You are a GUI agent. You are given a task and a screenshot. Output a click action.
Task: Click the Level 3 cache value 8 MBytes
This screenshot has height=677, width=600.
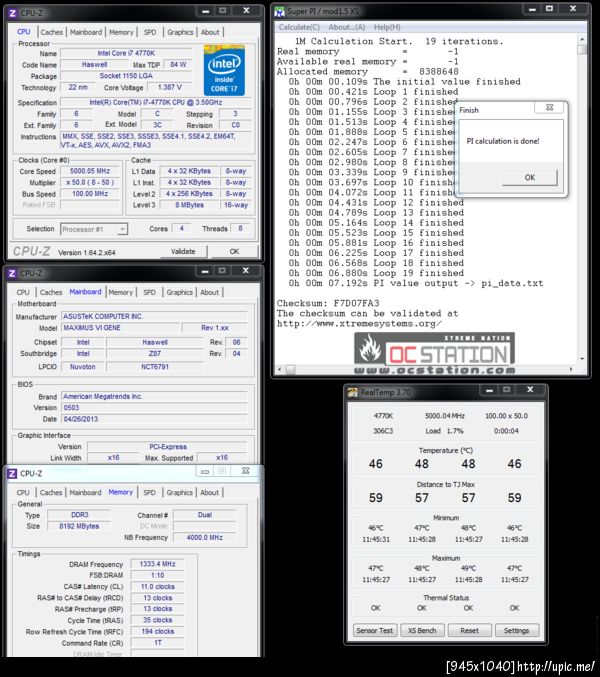(189, 205)
